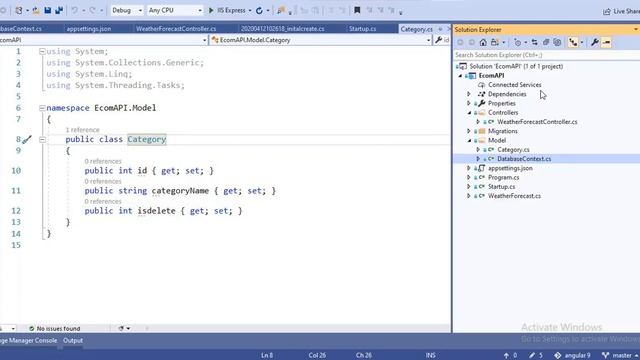Click the wrench icon beside member dropdown

[439, 40]
